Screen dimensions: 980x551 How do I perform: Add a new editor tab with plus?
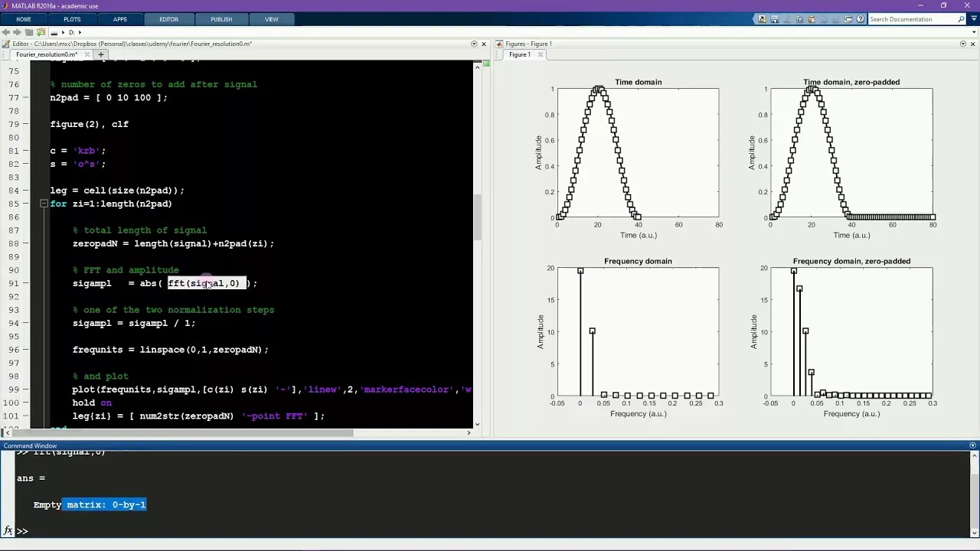tap(100, 54)
